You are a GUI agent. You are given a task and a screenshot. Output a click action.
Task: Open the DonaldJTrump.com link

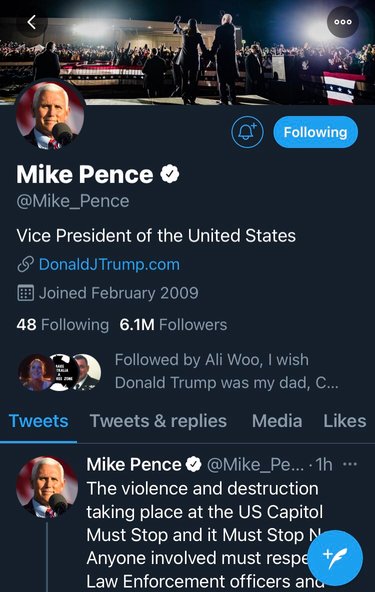coord(109,264)
